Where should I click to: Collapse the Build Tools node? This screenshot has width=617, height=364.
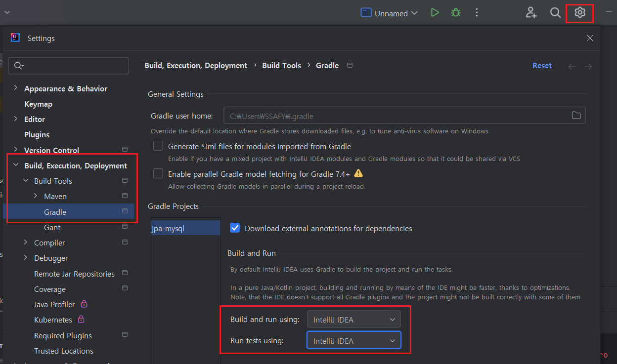tap(26, 181)
